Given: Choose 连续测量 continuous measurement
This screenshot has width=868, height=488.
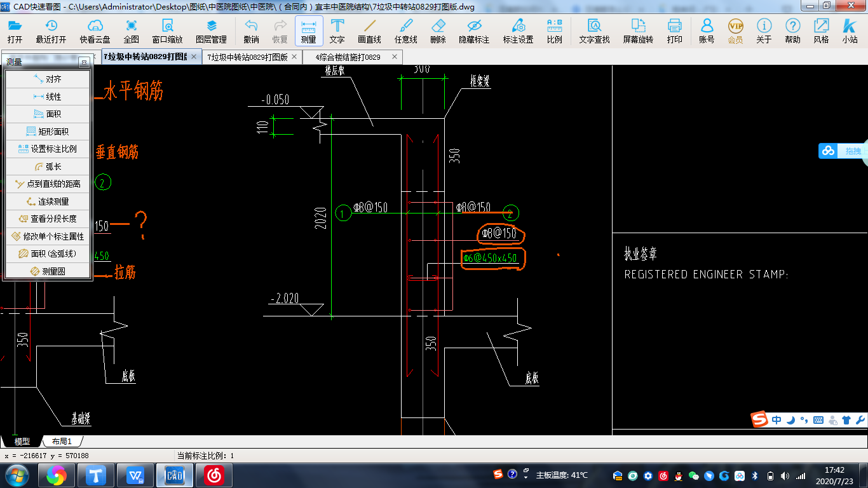Looking at the screenshot, I should pos(48,201).
